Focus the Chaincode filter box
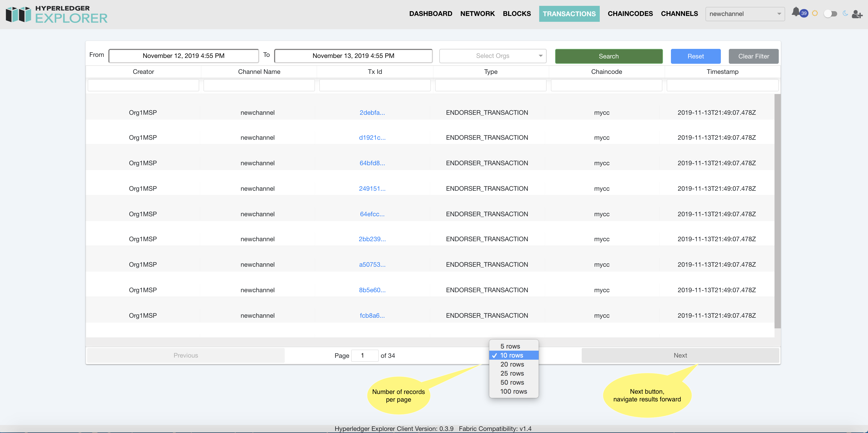Image resolution: width=868 pixels, height=433 pixels. [x=607, y=85]
